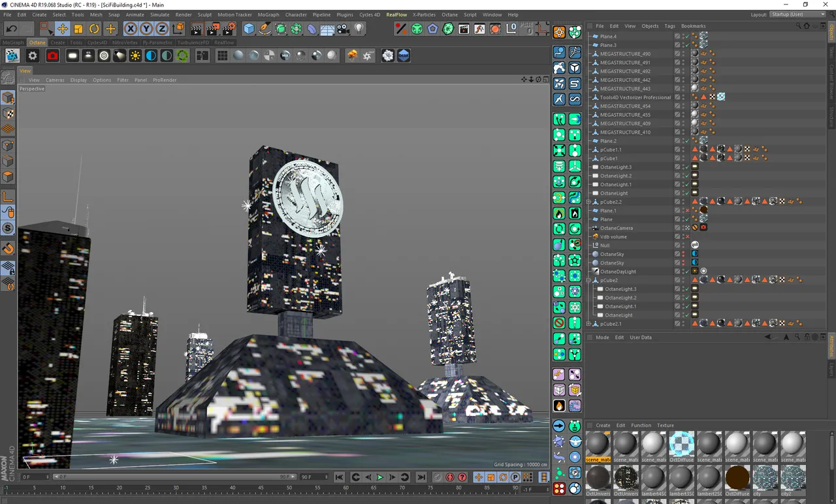Select the OctaneCamera object
The height and width of the screenshot is (504, 836).
point(617,228)
